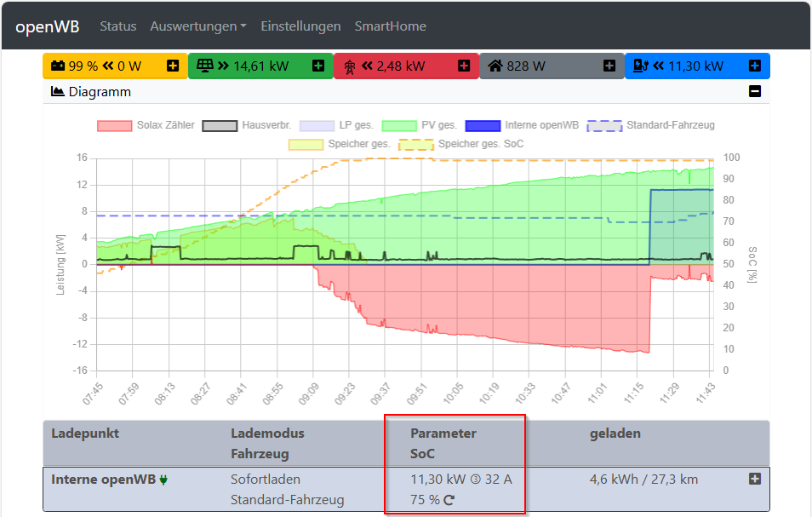Viewport: 812px width, 517px height.
Task: Click the power pylon icon in red card
Action: 350,66
